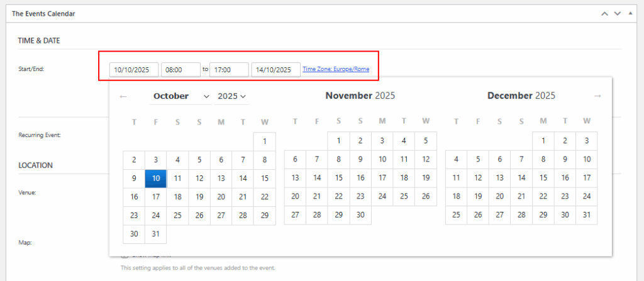The height and width of the screenshot is (281, 644).
Task: Pick November 30 in the calendar
Action: (x=360, y=216)
